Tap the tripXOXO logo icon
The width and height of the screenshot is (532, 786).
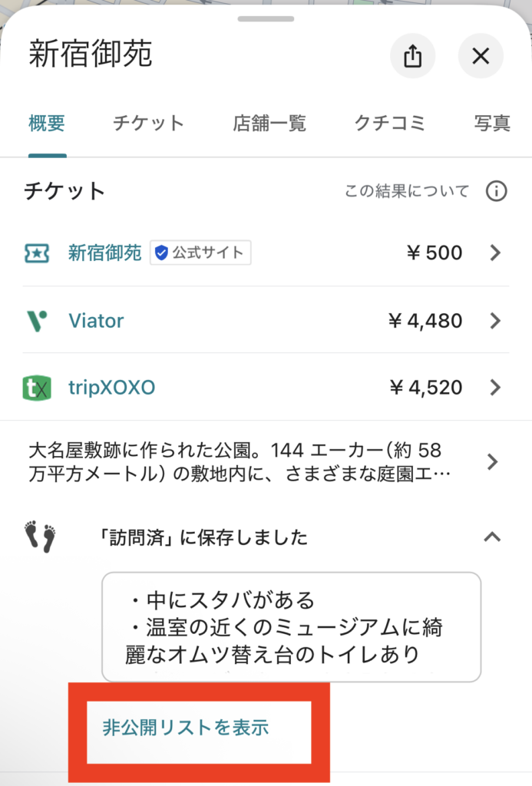(x=37, y=388)
